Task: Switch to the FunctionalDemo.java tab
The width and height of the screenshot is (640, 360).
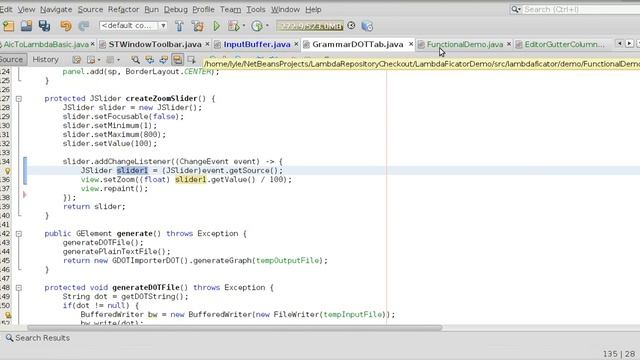Action: click(x=464, y=44)
